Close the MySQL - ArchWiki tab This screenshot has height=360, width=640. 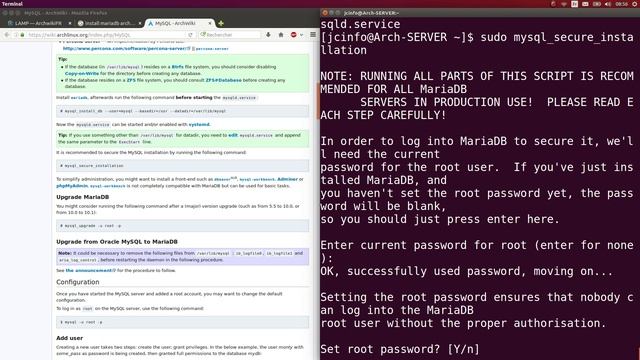[210, 23]
